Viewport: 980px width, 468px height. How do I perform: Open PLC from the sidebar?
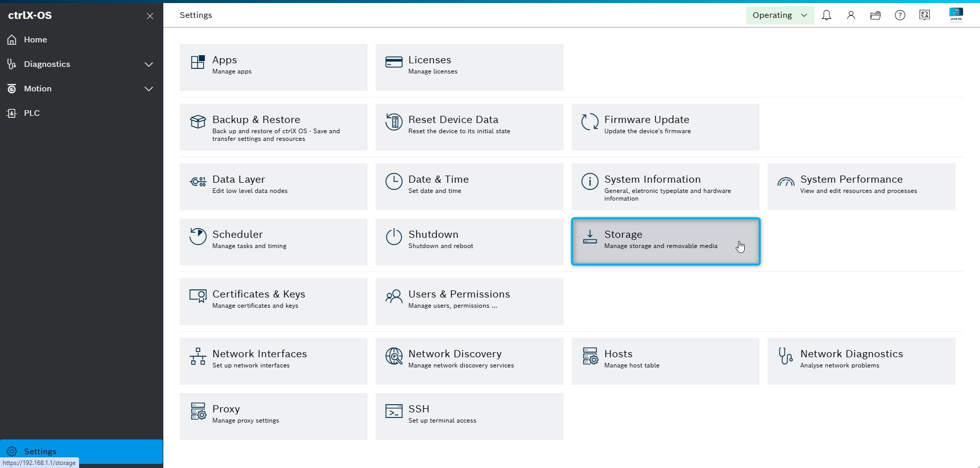click(x=31, y=113)
